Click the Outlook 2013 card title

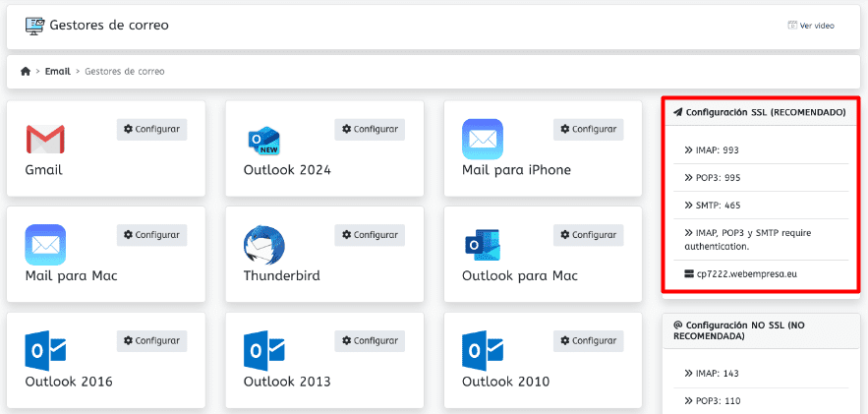[x=287, y=382]
